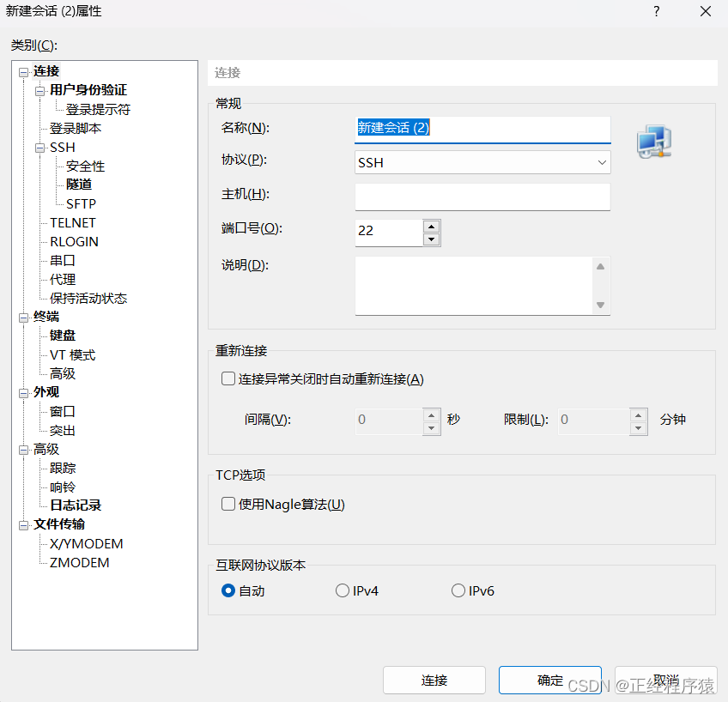Select ZMODEM in the tree
This screenshot has width=728, height=702.
click(x=79, y=563)
